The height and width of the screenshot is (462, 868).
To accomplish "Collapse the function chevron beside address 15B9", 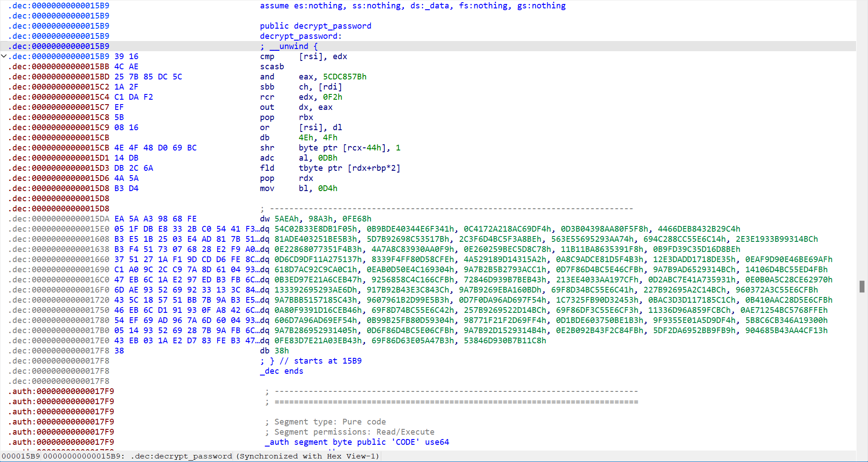I will point(4,56).
